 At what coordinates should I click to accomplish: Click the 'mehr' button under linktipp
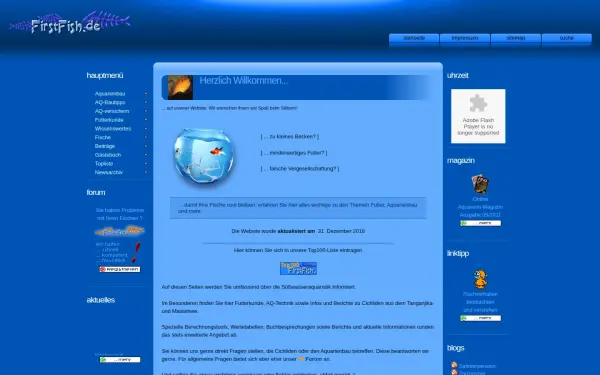pos(481,318)
